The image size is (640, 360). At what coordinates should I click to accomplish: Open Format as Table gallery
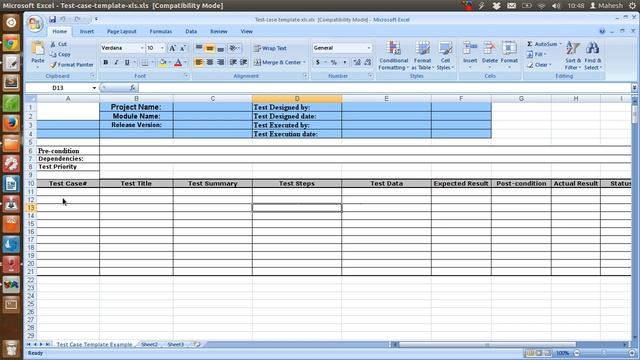[x=422, y=56]
